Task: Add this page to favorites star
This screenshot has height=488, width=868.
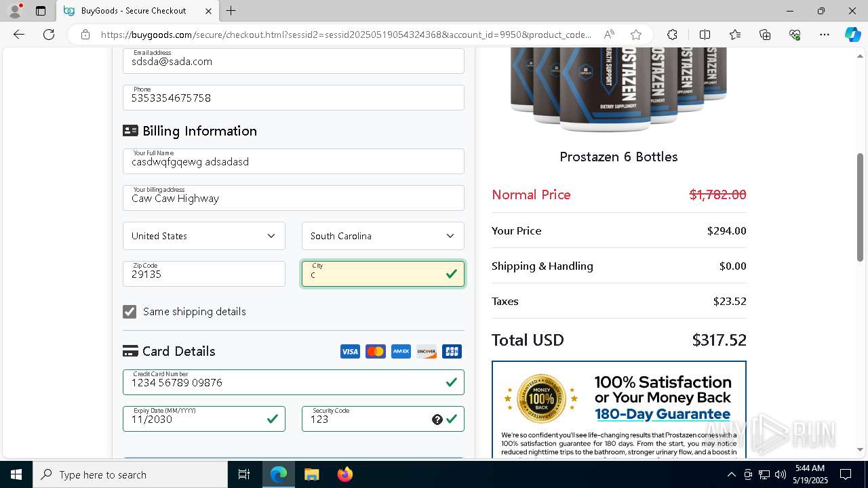Action: coord(635,35)
